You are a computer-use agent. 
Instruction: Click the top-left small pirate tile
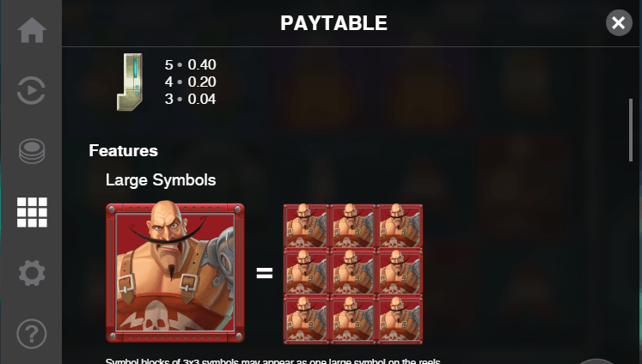point(306,227)
